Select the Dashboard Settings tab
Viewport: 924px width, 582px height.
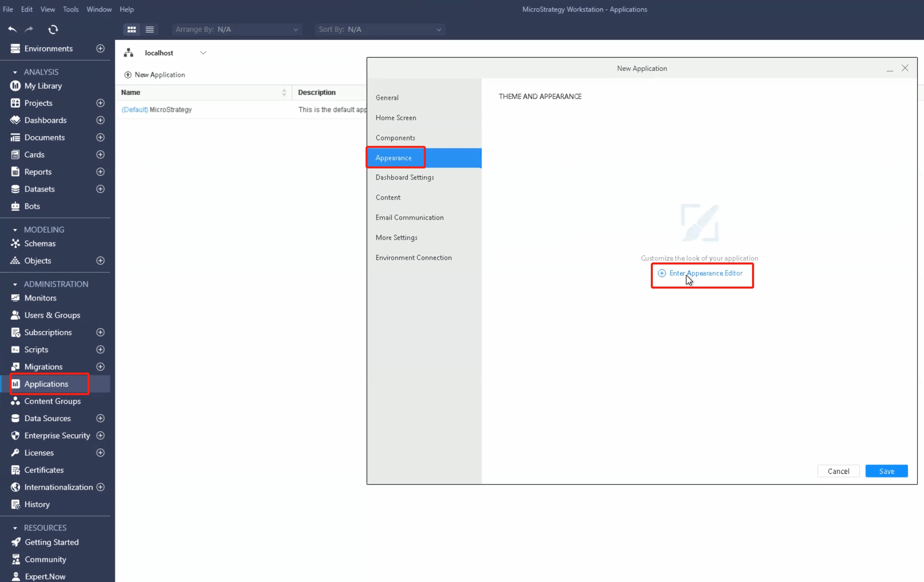(424, 177)
